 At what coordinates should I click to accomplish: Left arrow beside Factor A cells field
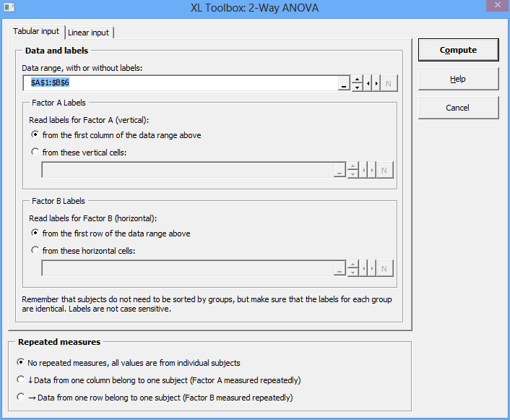tap(363, 170)
